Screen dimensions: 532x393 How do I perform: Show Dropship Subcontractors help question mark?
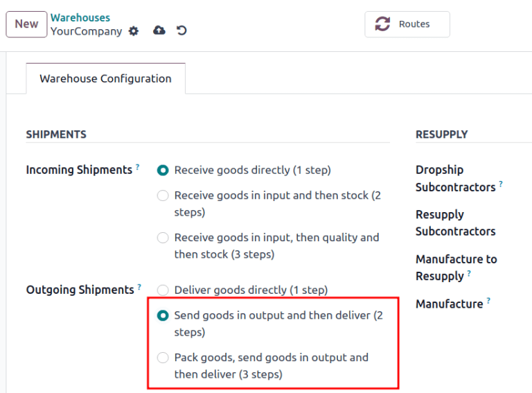pos(501,184)
